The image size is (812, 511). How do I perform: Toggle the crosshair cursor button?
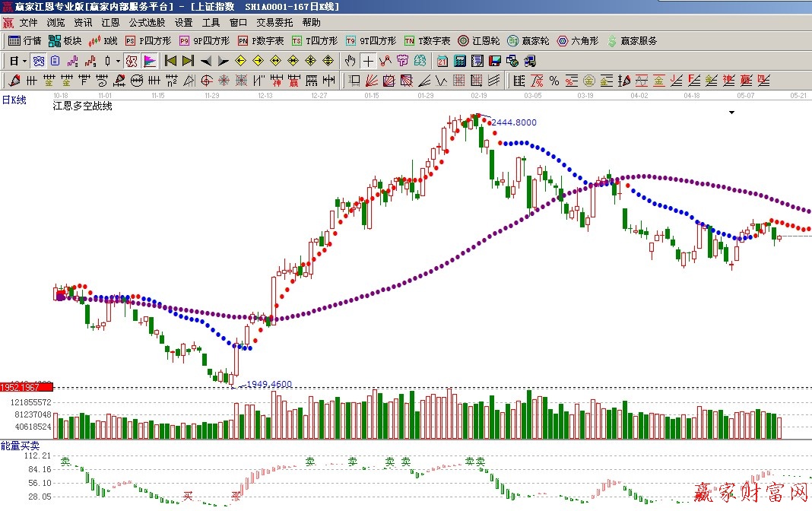coord(368,61)
